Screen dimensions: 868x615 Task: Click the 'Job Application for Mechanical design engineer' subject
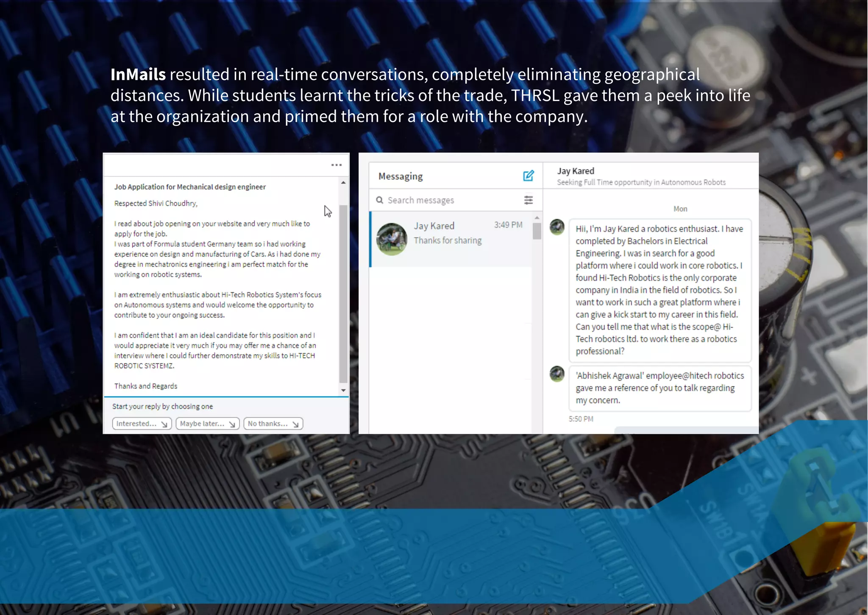tap(190, 187)
